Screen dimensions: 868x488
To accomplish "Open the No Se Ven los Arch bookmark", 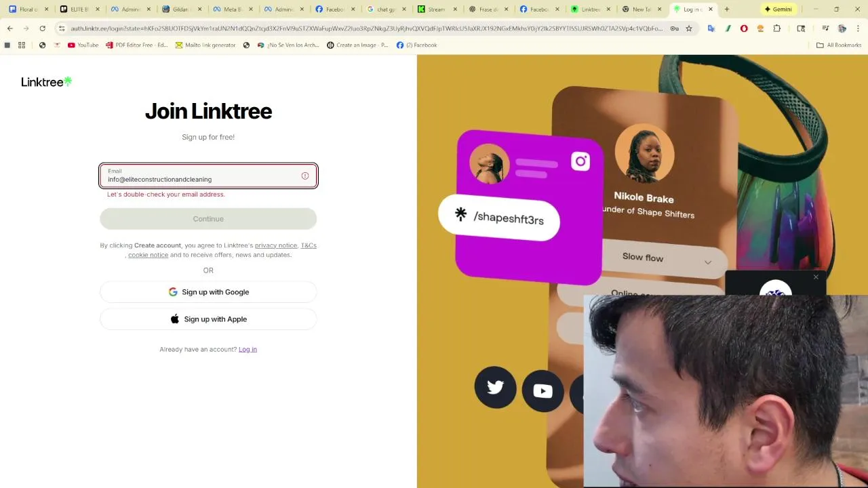I will [x=288, y=45].
